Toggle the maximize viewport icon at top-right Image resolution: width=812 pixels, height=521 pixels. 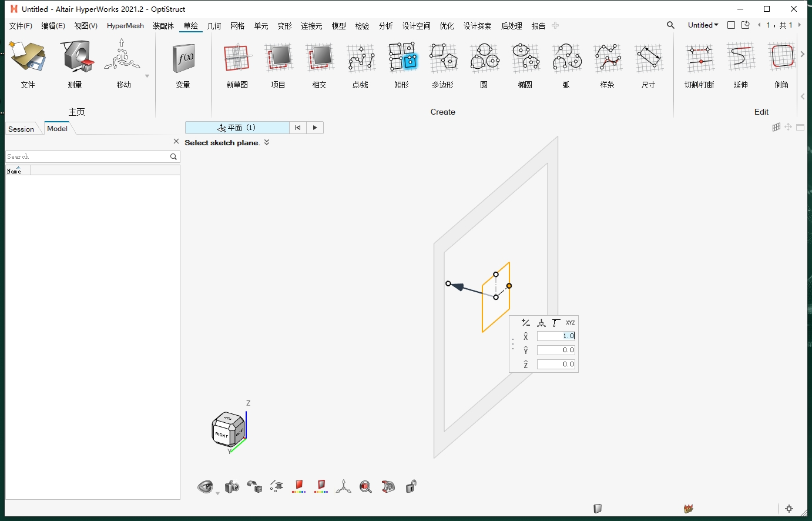[x=800, y=127]
